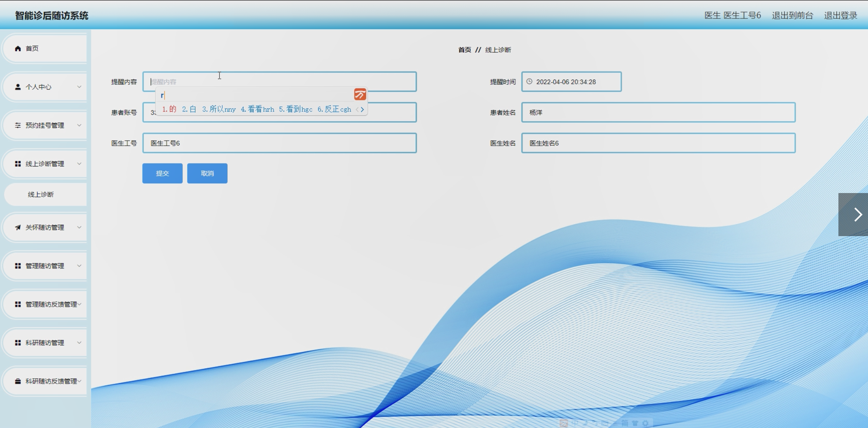The width and height of the screenshot is (868, 428).
Task: Click the 提交 submit button
Action: pos(162,173)
